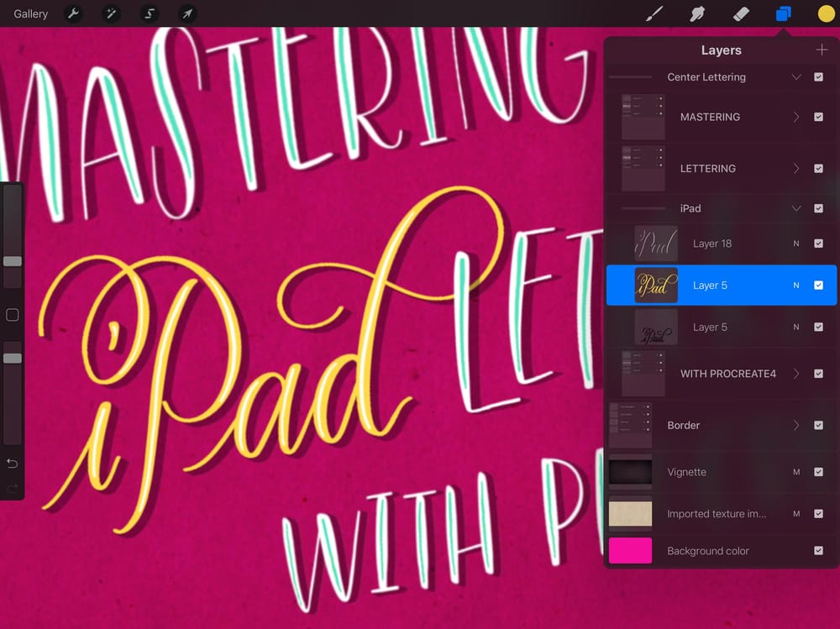This screenshot has height=629, width=840.
Task: Expand the WITH PROCREATE4 group
Action: (x=796, y=374)
